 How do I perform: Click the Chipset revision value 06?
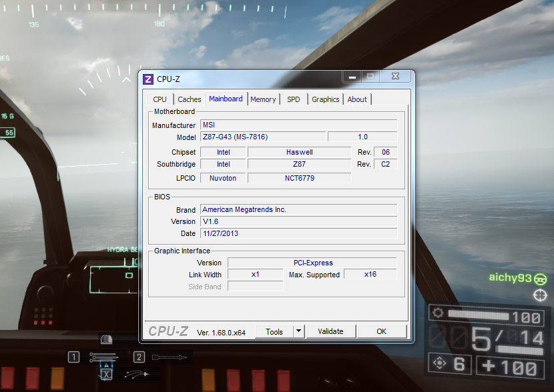[386, 152]
